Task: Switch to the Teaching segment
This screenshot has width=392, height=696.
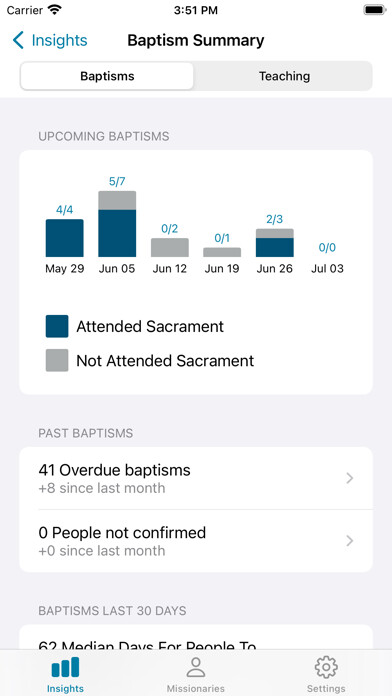Action: pos(284,76)
